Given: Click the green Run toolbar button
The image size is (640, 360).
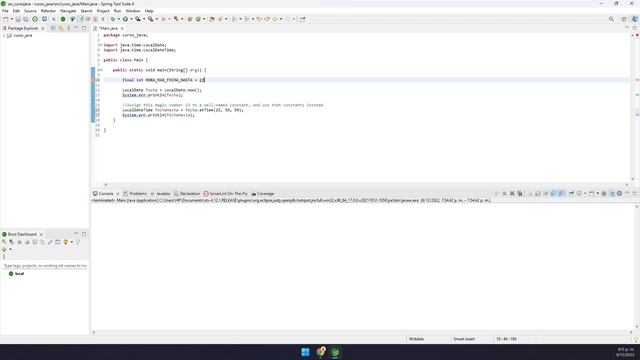Looking at the screenshot, I should coord(125,19).
